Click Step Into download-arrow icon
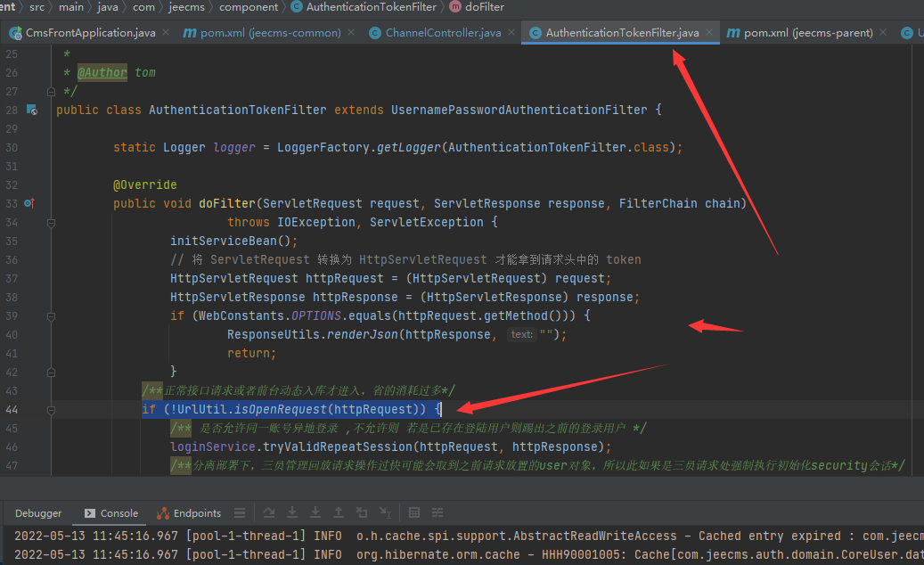The width and height of the screenshot is (924, 565). [291, 512]
